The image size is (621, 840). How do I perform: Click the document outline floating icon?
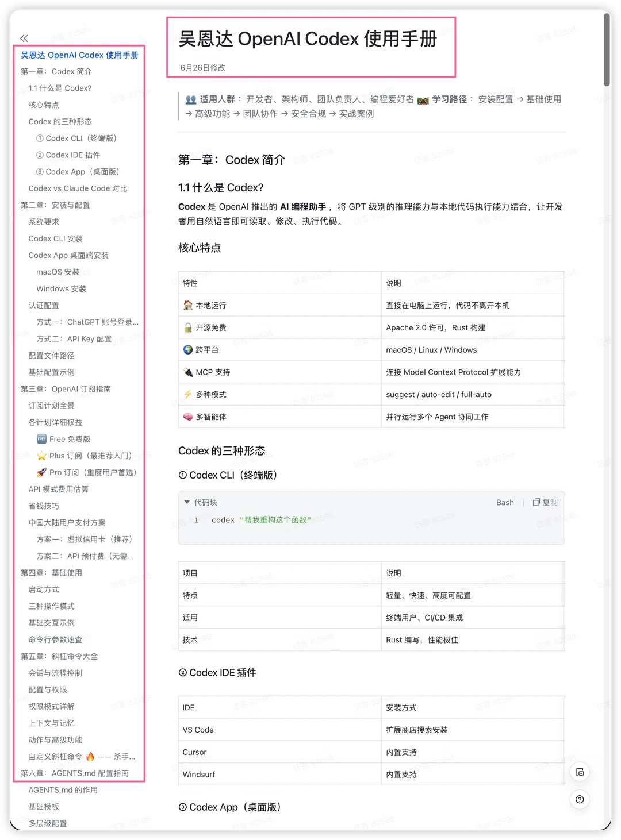click(580, 772)
